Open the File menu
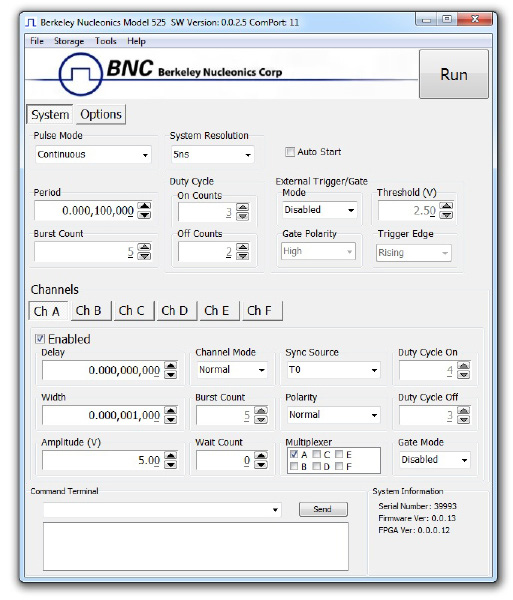Image resolution: width=513 pixels, height=600 pixels. coord(37,41)
